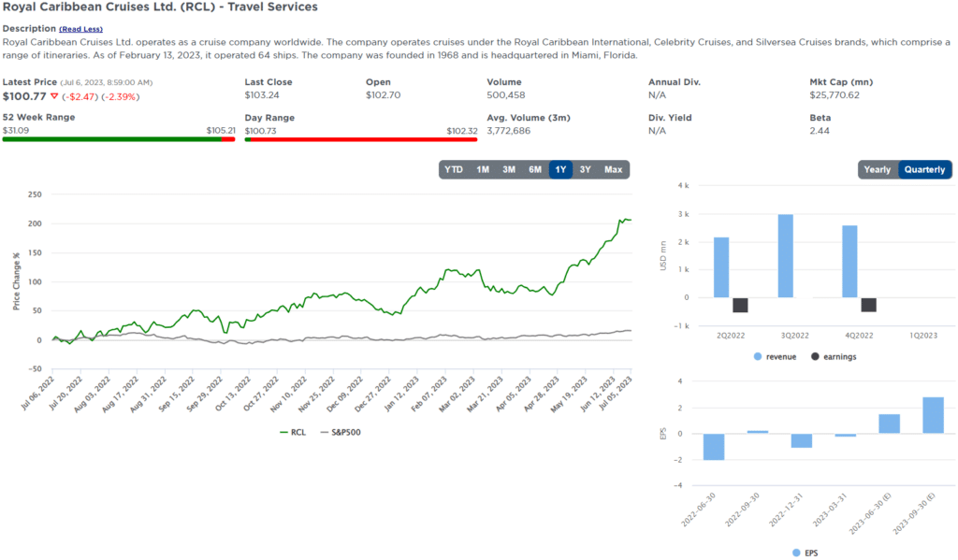This screenshot has width=958, height=560.
Task: Click the 2022-06-30 EPS bar
Action: (x=714, y=447)
